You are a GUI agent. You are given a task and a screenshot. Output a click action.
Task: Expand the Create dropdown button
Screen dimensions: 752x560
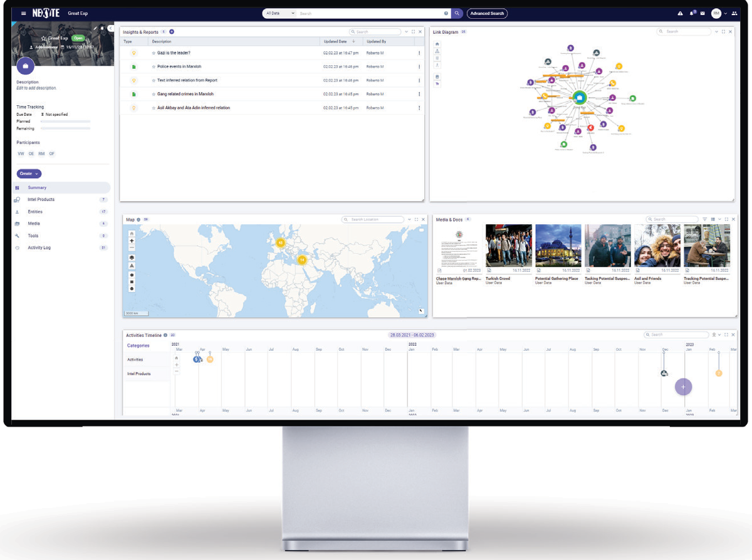point(29,174)
